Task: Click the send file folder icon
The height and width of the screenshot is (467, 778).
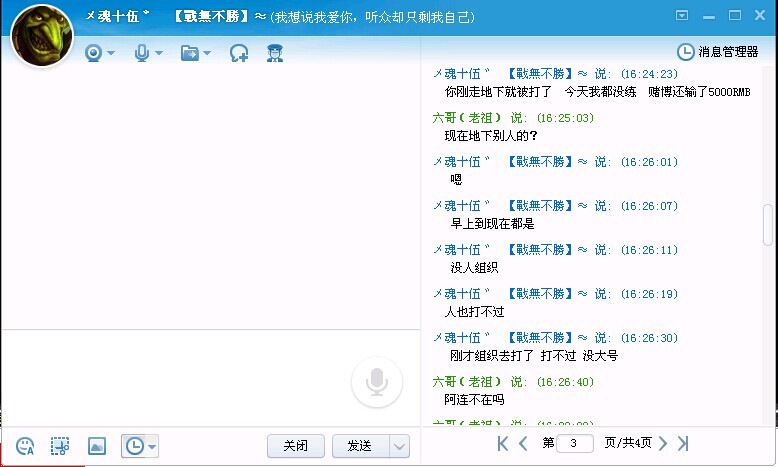Action: 189,53
